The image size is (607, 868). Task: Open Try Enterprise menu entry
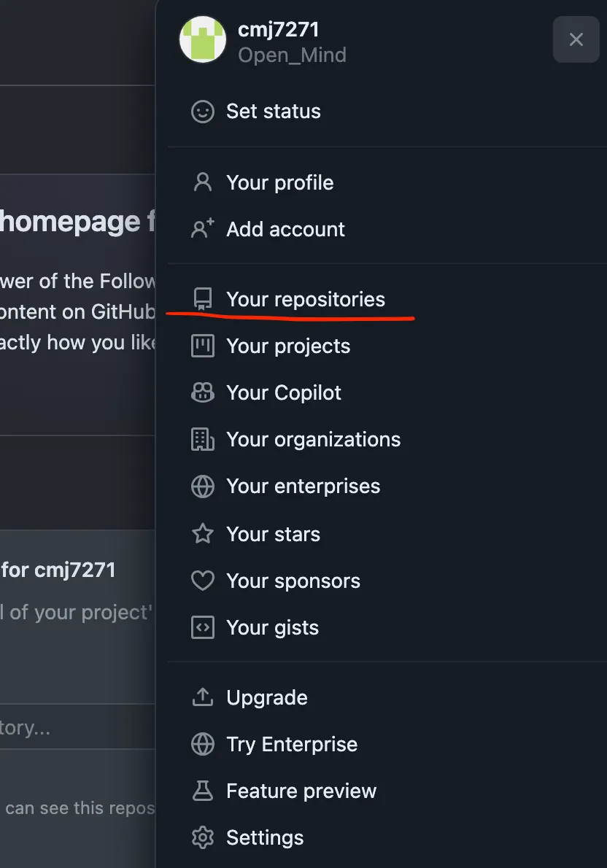[292, 744]
